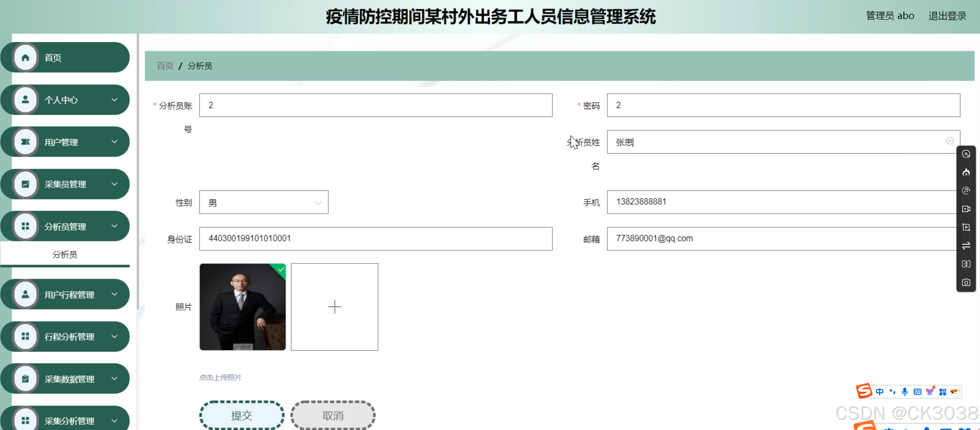Image resolution: width=980 pixels, height=430 pixels.
Task: Click the 提交 submit button
Action: 242,415
